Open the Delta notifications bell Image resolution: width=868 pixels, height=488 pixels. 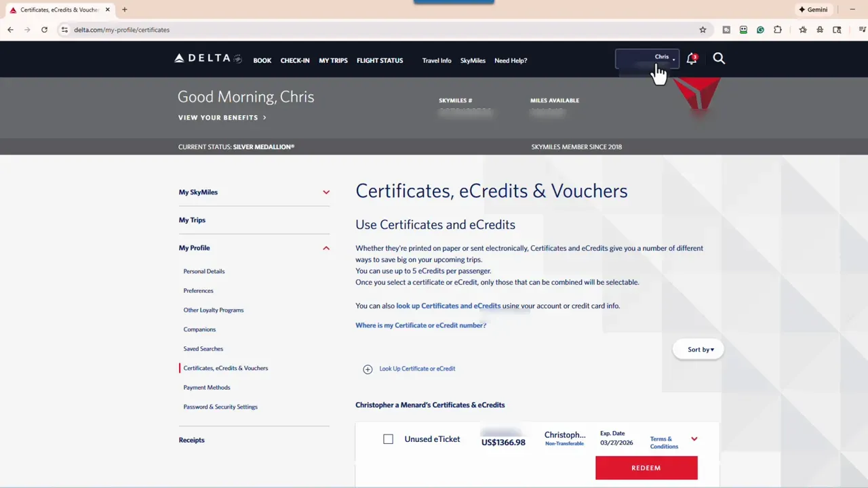[691, 58]
